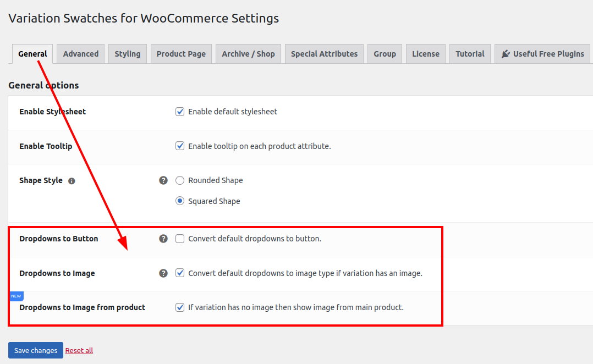Toggle show image from main product checkbox
Image resolution: width=593 pixels, height=364 pixels.
(x=180, y=307)
